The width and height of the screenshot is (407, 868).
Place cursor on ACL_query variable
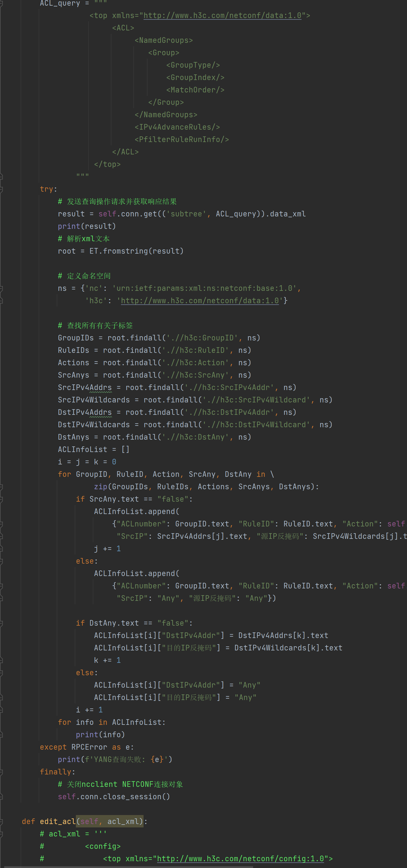coord(60,3)
